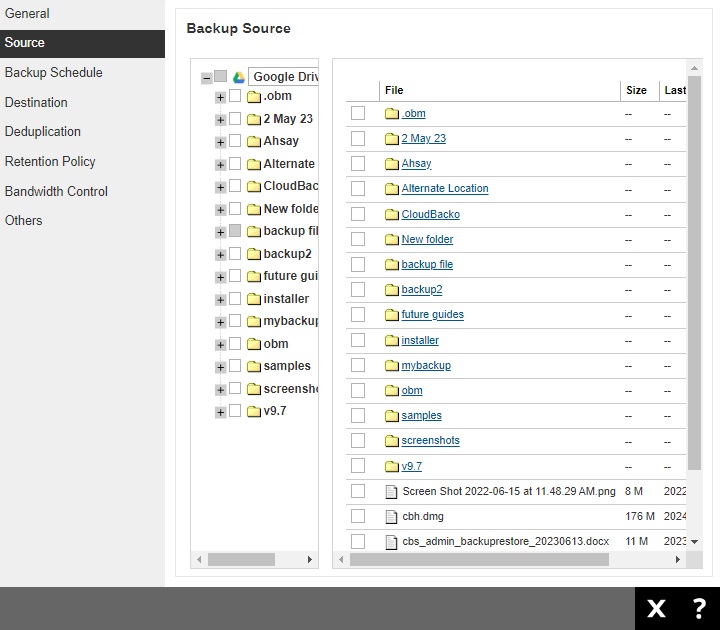The image size is (720, 630).
Task: Expand the Alternate Location tree node
Action: [220, 165]
